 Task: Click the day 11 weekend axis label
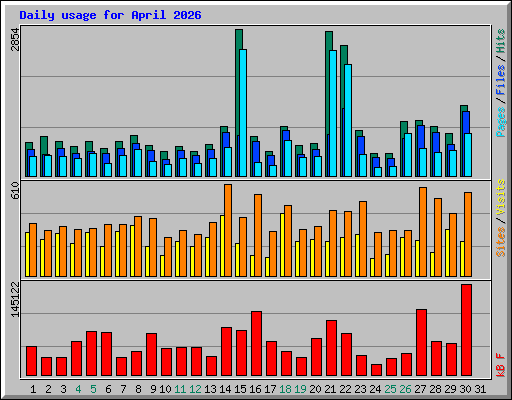[180, 389]
